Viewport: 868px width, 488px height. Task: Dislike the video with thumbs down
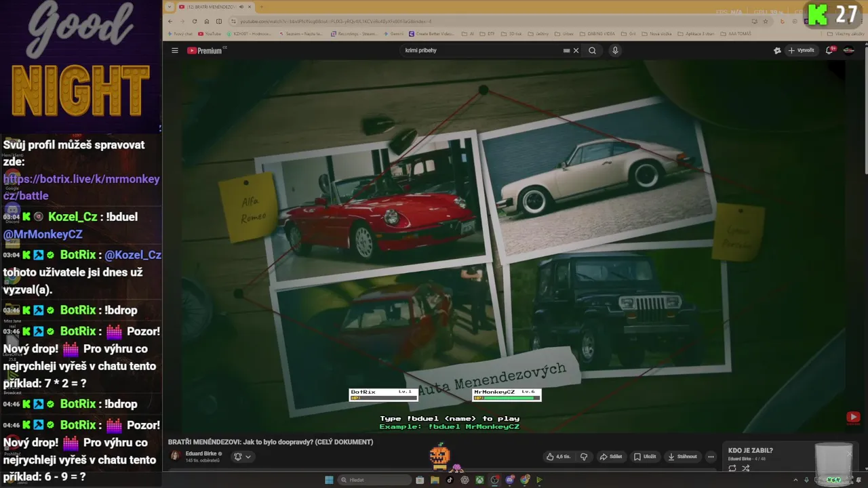point(584,457)
